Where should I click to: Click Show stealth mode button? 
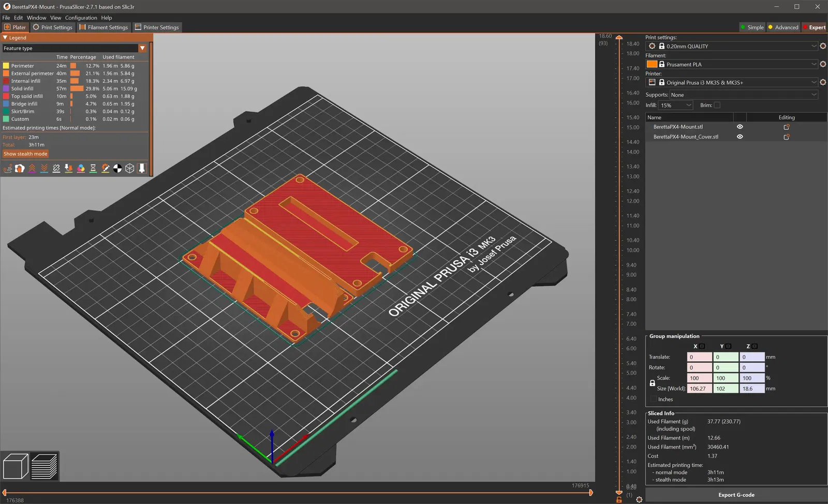(25, 154)
